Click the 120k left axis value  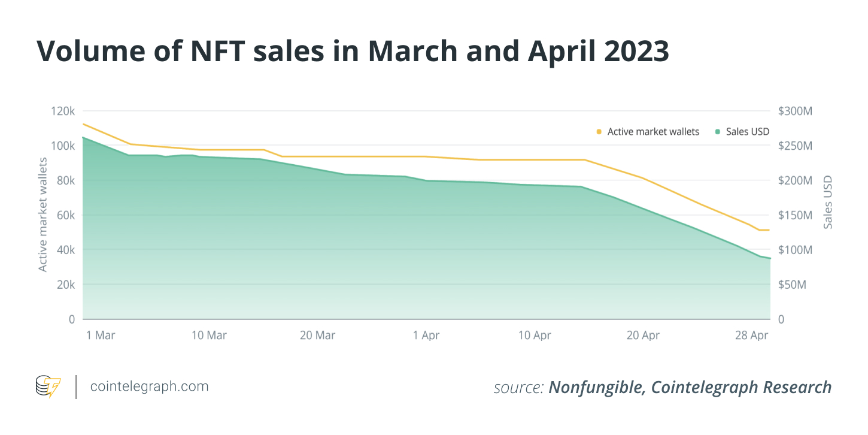[62, 111]
